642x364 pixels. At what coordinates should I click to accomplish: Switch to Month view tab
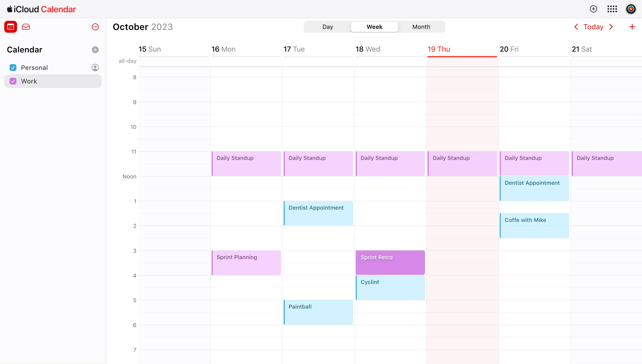[x=421, y=27]
